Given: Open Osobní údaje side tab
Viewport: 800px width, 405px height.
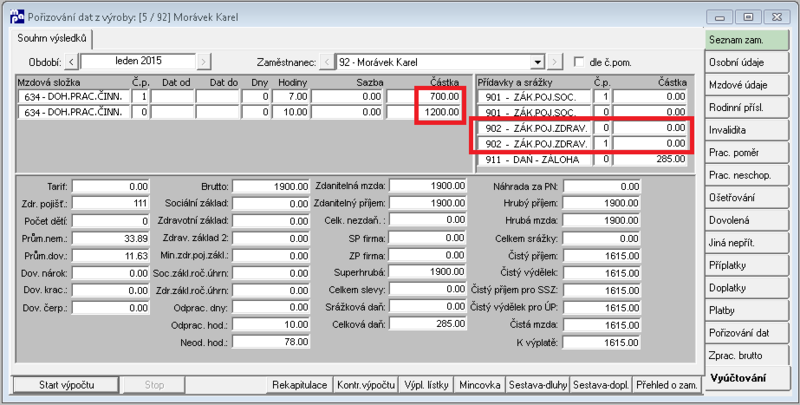Looking at the screenshot, I should [x=746, y=62].
